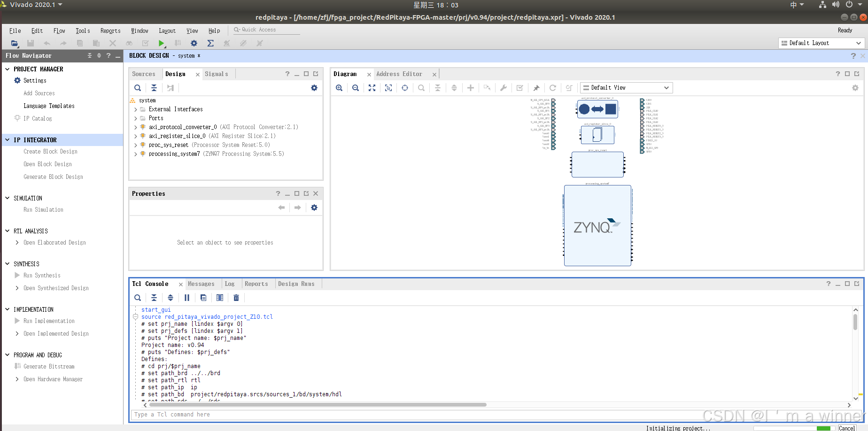Switch to Signals tab
This screenshot has height=431, width=868.
click(217, 74)
